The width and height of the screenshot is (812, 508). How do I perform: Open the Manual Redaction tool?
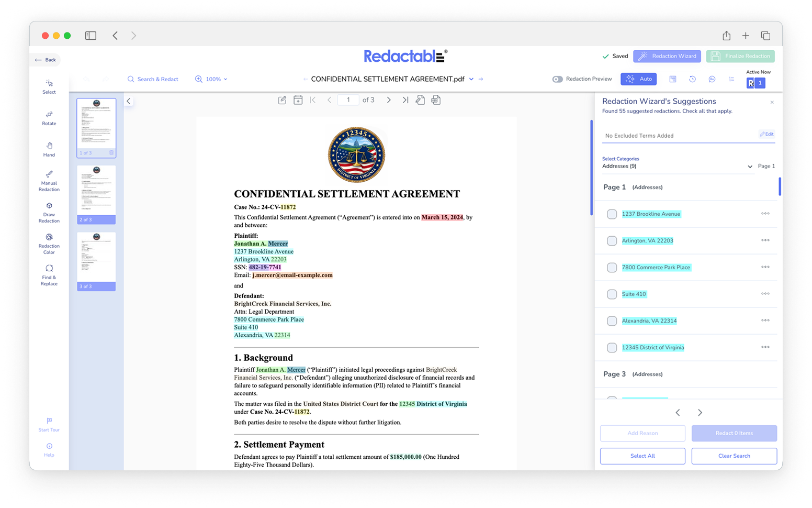coord(49,181)
